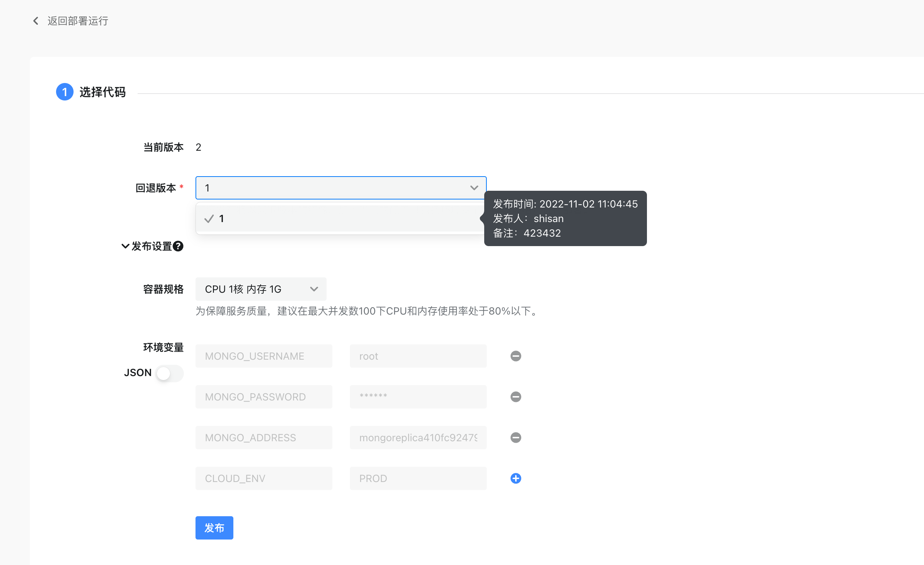Click the root value field

(418, 356)
